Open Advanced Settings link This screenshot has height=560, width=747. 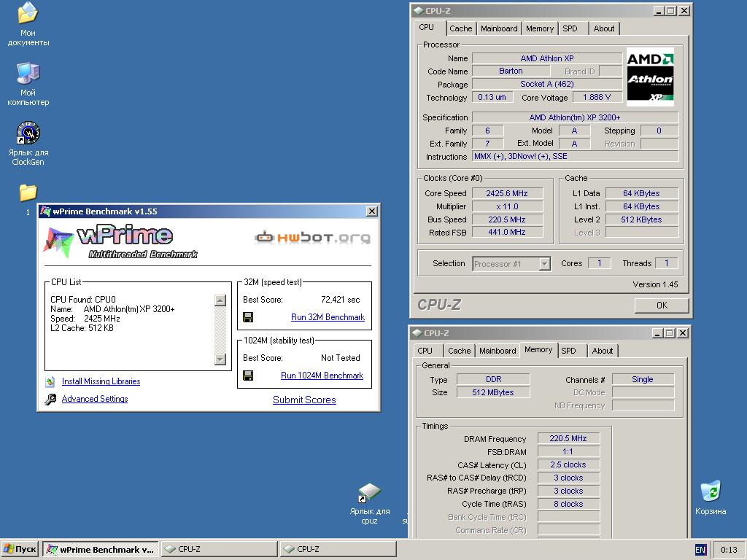click(95, 399)
